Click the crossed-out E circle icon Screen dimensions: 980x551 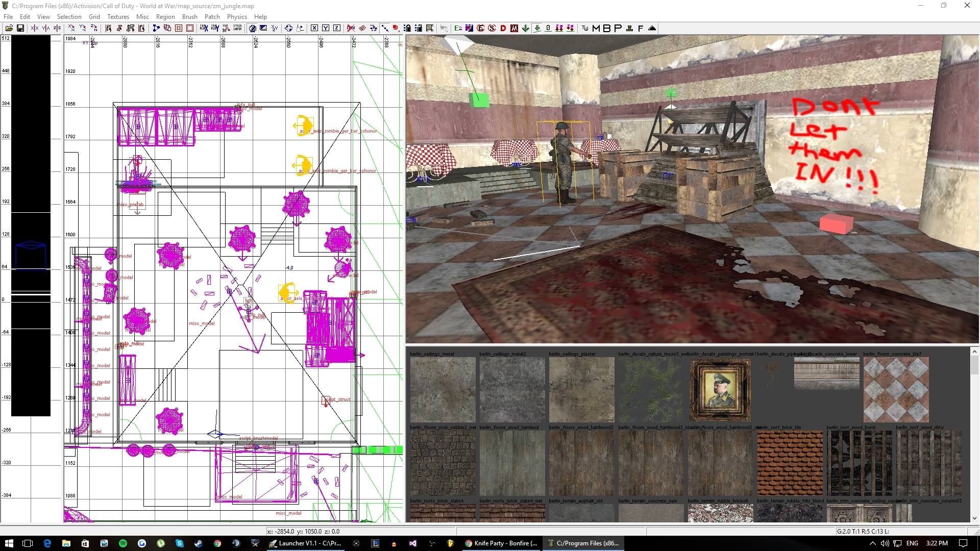tap(481, 28)
